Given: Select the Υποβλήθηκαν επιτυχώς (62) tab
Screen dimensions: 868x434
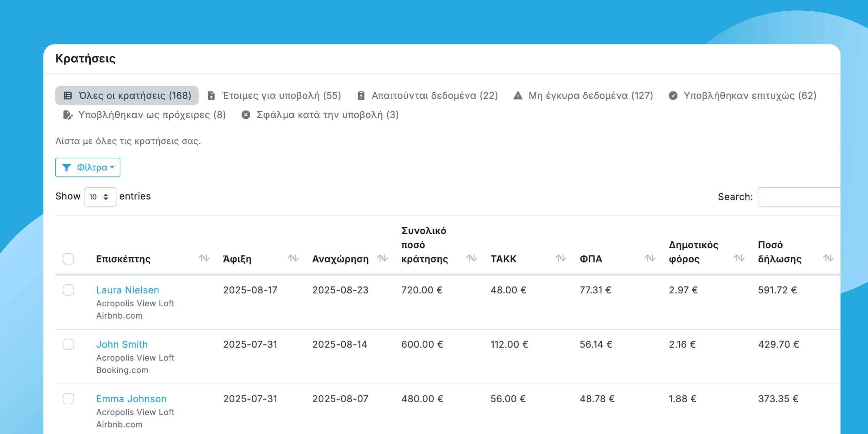Looking at the screenshot, I should pyautogui.click(x=742, y=95).
